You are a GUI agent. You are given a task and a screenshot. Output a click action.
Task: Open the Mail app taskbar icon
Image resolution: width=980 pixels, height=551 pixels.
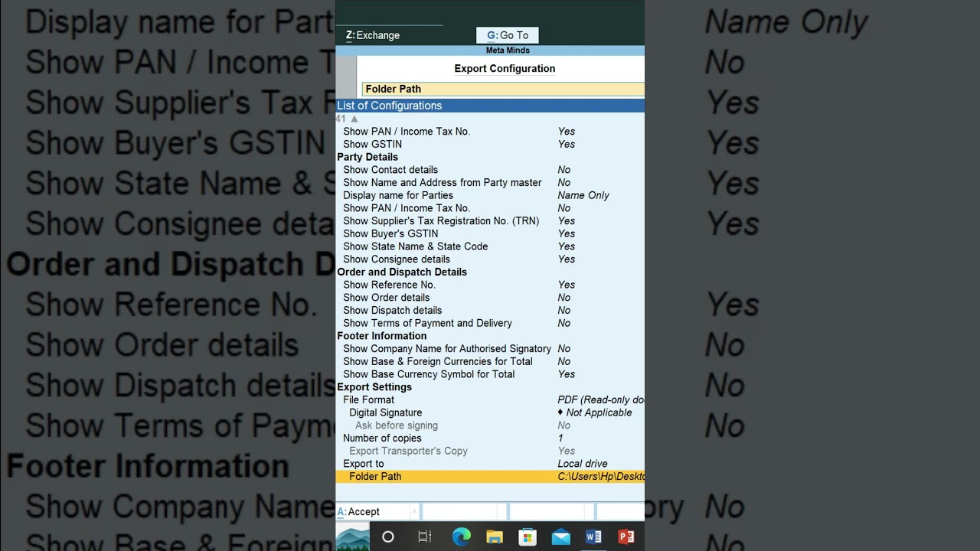pos(560,537)
